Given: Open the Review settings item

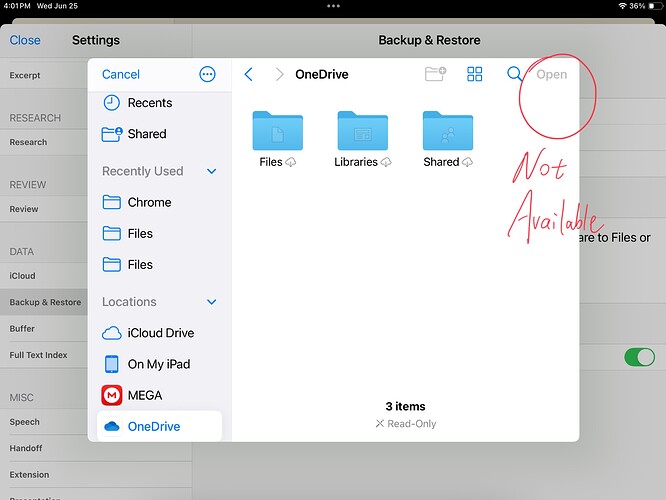Looking at the screenshot, I should 44,209.
